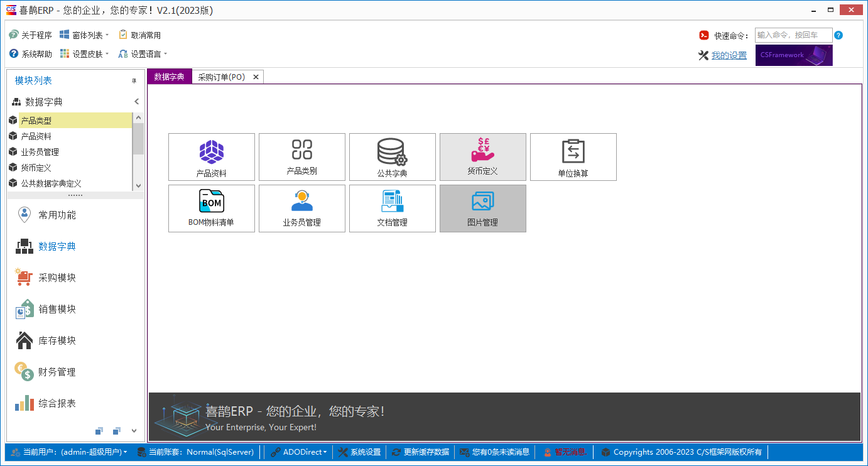Open the 产品类别 module icon

coord(301,156)
